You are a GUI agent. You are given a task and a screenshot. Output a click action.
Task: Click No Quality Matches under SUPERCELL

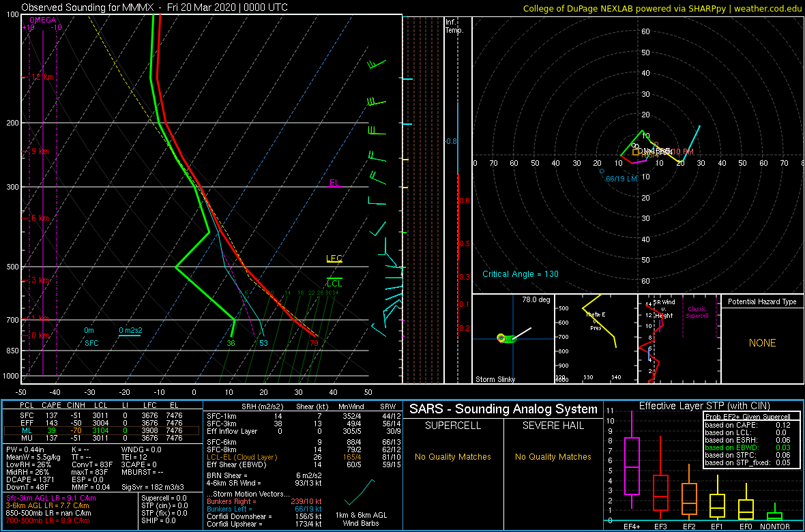coord(454,457)
